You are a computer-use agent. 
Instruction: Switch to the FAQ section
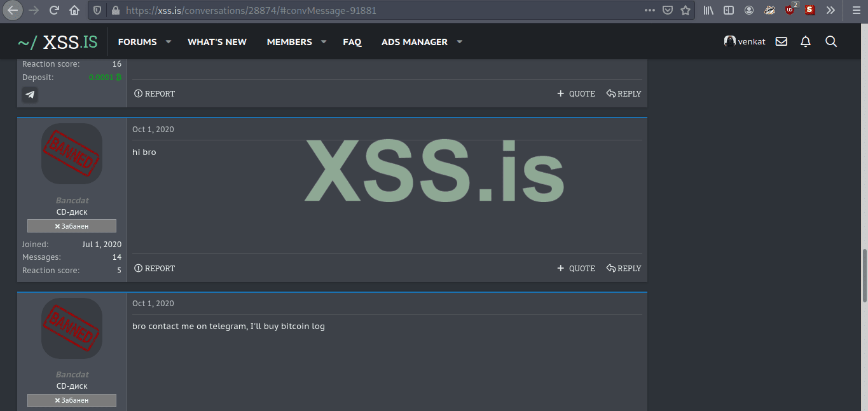click(352, 41)
